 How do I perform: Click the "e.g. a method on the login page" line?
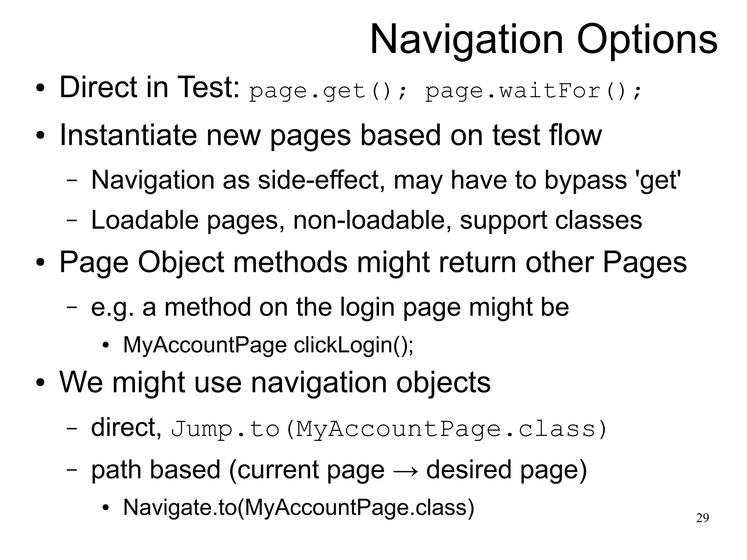330,307
